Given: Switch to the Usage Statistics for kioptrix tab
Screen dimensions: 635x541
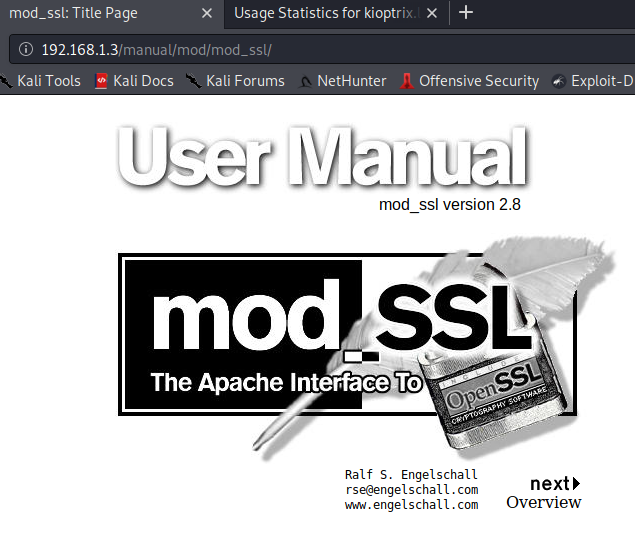Looking at the screenshot, I should pos(326,13).
